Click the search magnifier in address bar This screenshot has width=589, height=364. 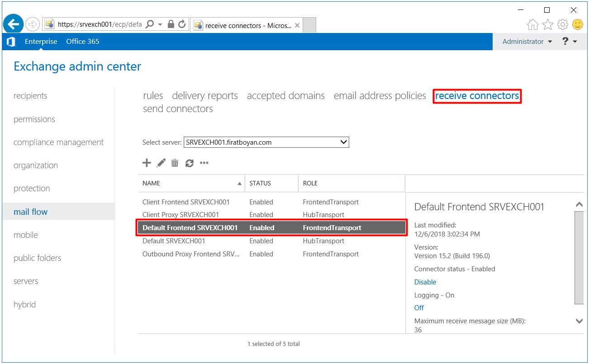(x=150, y=24)
